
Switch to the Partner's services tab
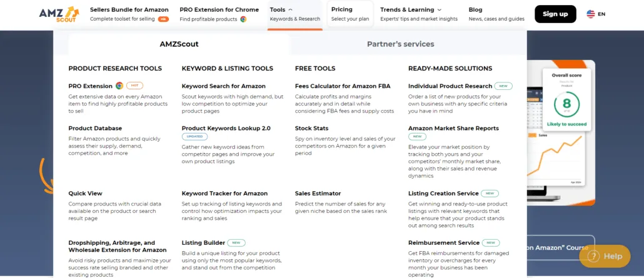(x=400, y=44)
